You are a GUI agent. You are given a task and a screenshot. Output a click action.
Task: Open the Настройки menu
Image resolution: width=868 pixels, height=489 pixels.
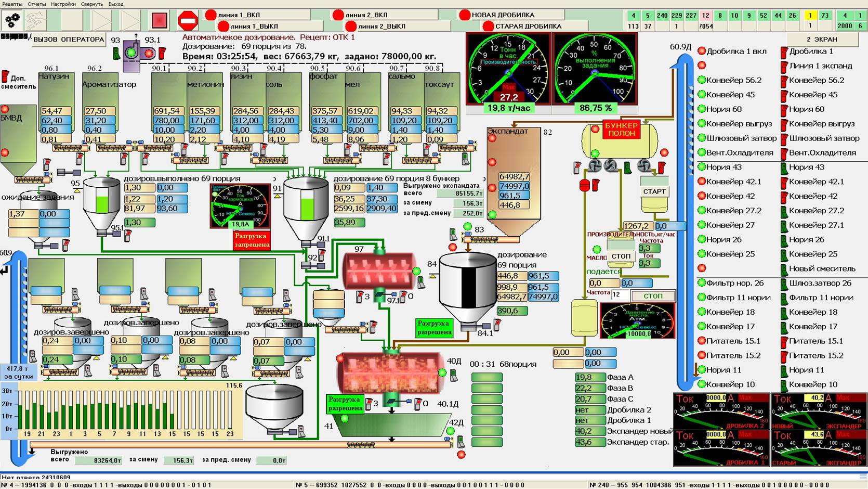click(x=63, y=4)
